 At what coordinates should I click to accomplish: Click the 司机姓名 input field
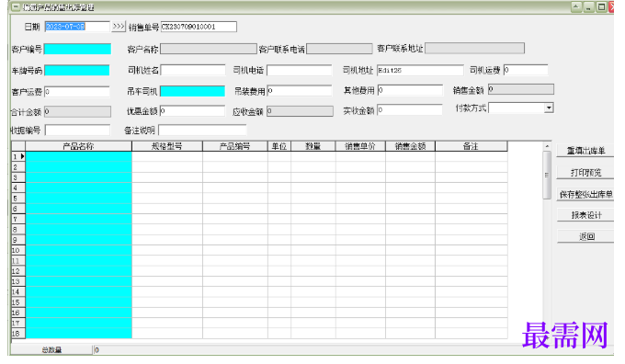tap(193, 70)
